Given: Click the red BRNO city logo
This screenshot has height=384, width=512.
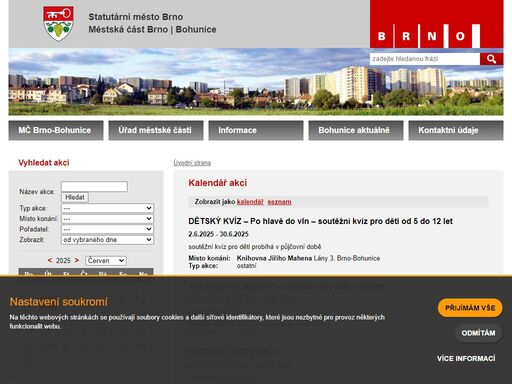Looking at the screenshot, I should pyautogui.click(x=436, y=24).
